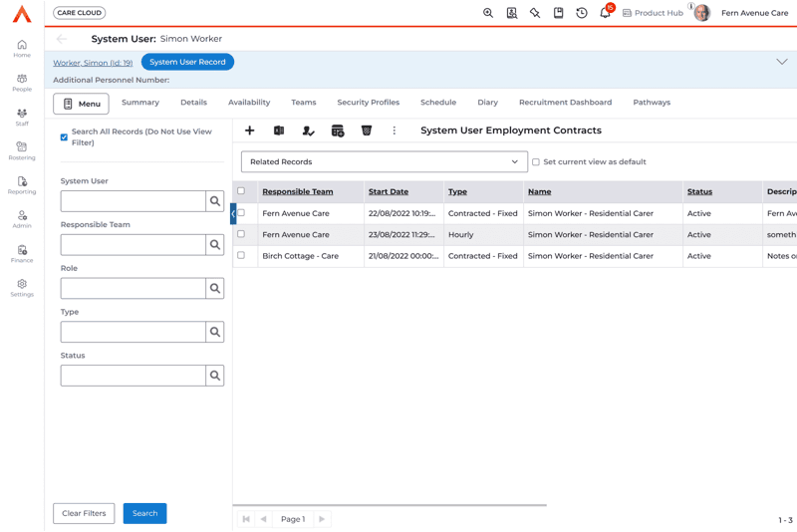Click the export to Excel icon
The height and width of the screenshot is (532, 797).
coord(279,131)
